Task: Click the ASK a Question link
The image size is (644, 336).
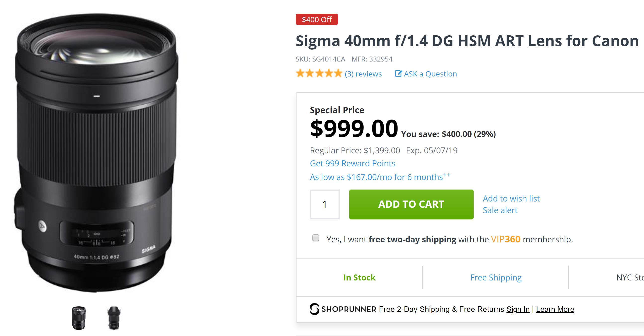Action: tap(430, 74)
